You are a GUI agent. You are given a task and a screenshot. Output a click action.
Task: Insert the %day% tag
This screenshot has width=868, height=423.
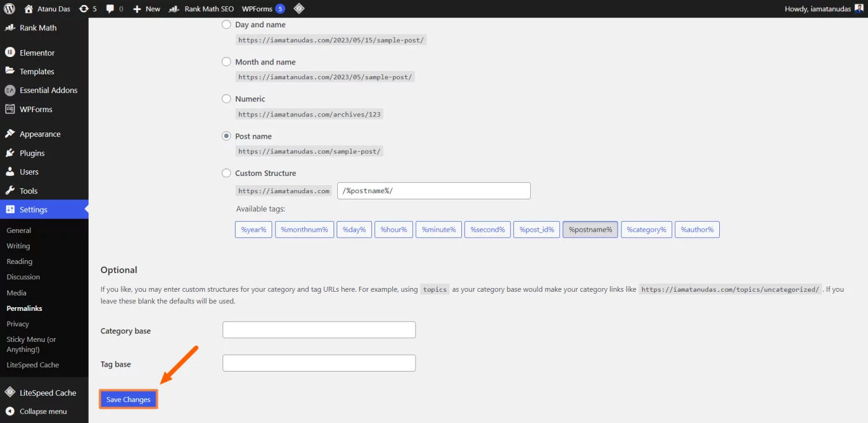coord(355,230)
